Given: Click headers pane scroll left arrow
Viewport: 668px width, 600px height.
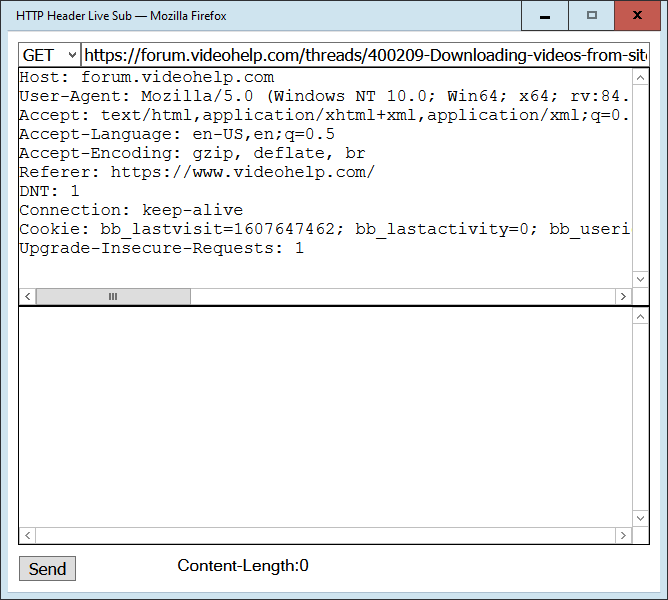Looking at the screenshot, I should 28,296.
